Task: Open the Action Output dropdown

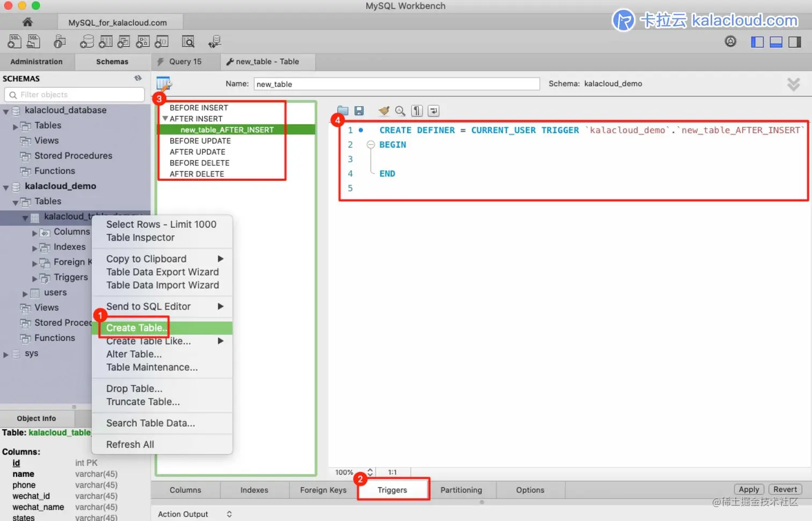Action: (x=229, y=514)
